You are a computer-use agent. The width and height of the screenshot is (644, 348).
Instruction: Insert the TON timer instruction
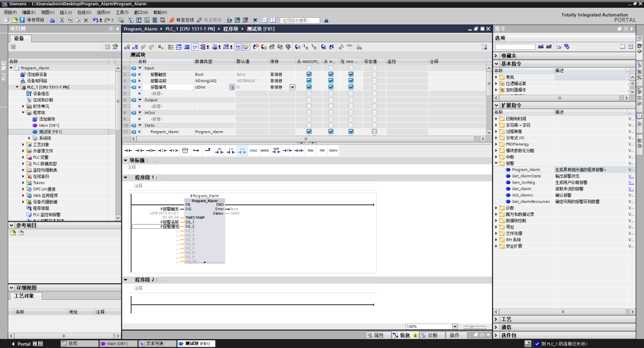pos(311,151)
